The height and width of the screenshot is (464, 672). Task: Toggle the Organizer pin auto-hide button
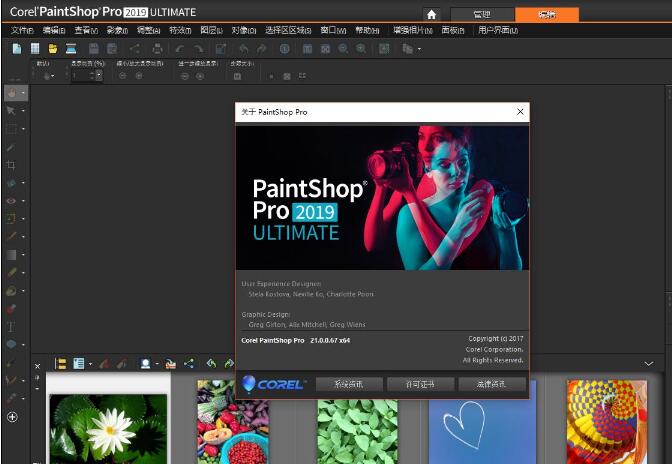point(37,378)
